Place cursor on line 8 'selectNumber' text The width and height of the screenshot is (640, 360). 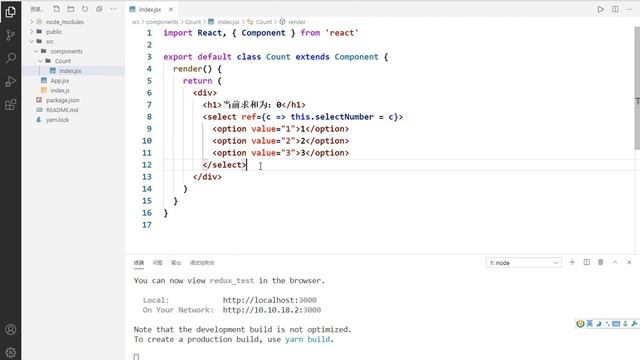point(344,117)
